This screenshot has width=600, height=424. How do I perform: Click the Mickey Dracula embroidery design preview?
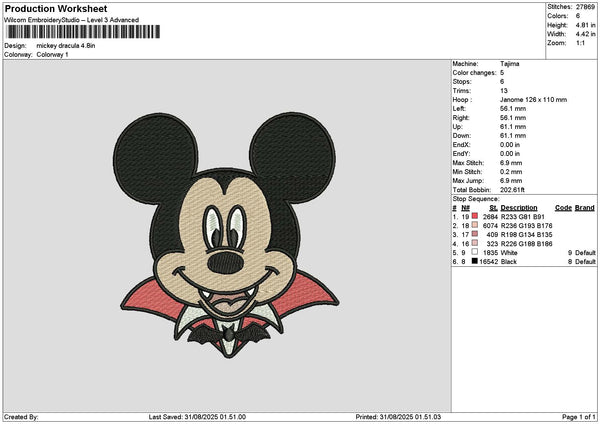pyautogui.click(x=226, y=235)
